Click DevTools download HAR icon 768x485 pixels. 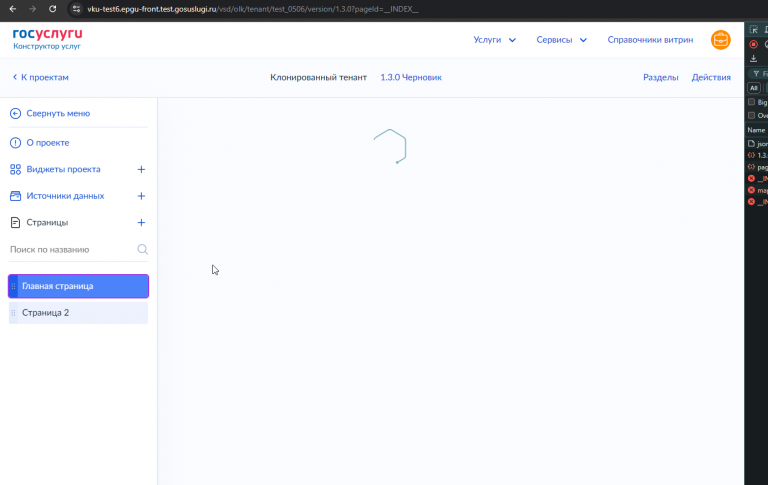(753, 59)
